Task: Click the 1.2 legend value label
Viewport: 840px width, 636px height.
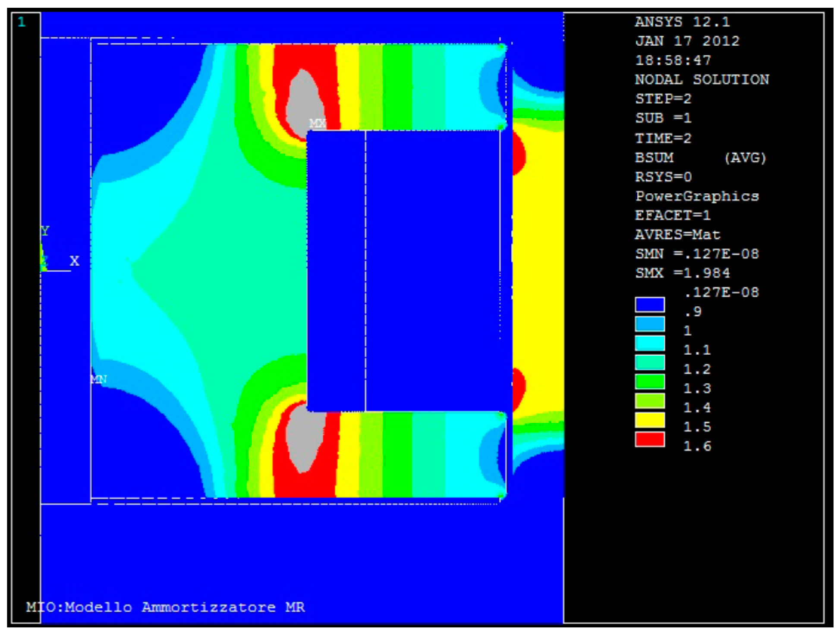Action: coord(697,369)
